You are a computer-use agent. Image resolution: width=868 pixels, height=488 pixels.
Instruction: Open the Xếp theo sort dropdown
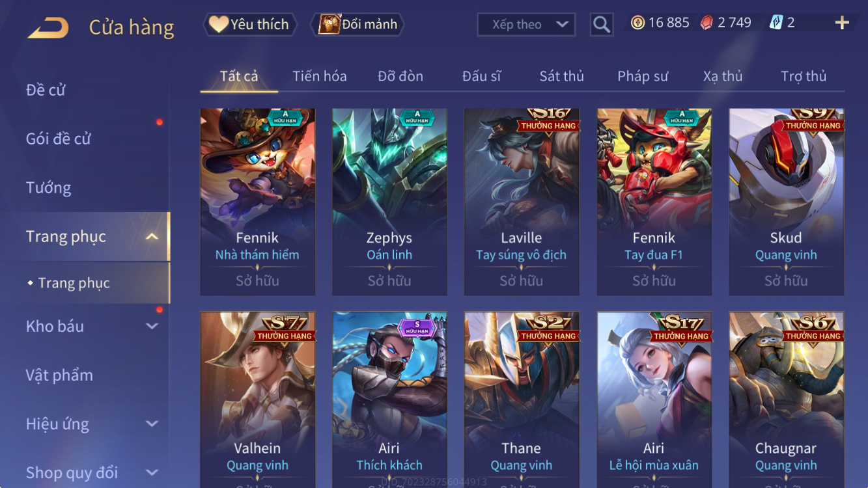[526, 25]
